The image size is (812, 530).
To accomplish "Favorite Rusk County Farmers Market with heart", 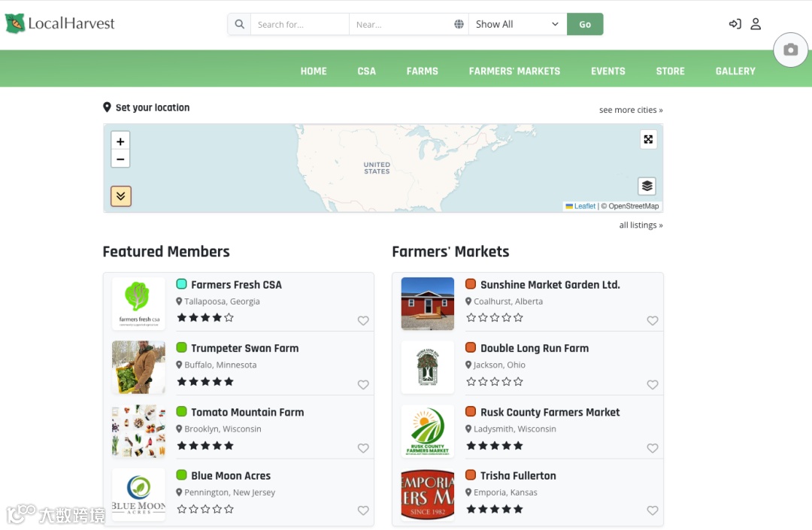I will pos(653,448).
